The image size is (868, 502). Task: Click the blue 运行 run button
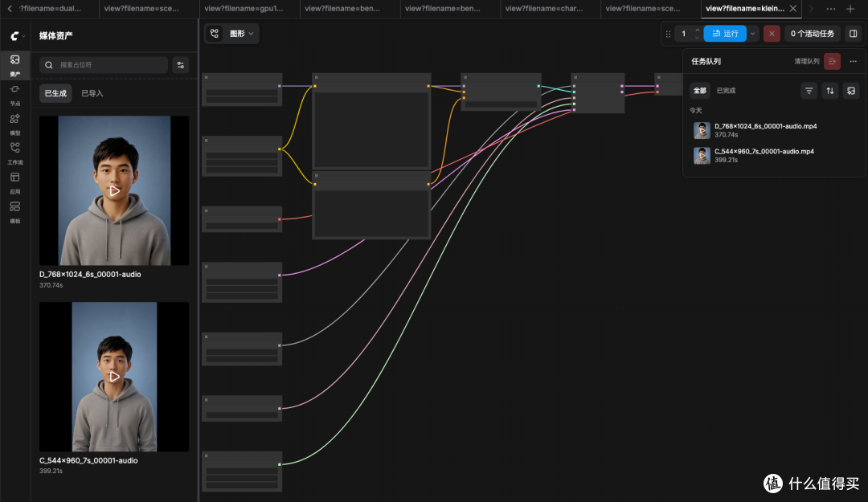pos(725,34)
